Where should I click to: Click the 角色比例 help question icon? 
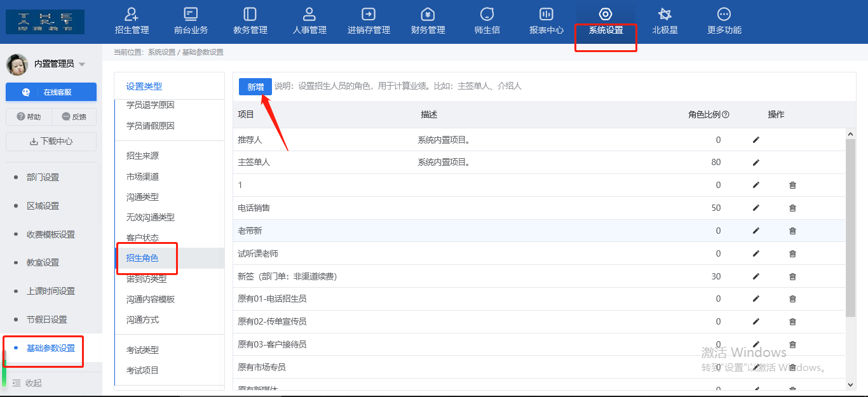coord(726,115)
